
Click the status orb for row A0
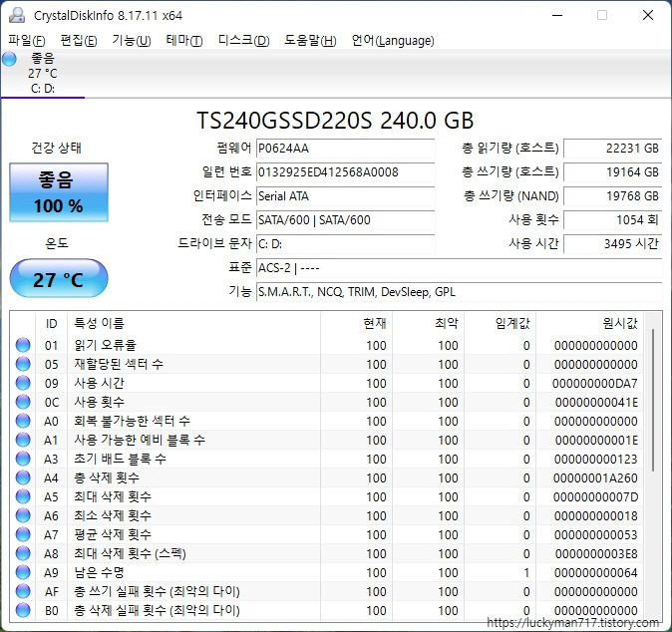pyautogui.click(x=23, y=421)
